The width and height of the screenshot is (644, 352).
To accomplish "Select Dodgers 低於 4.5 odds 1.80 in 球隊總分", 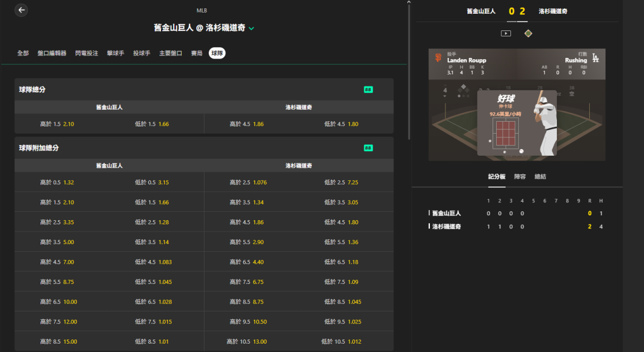I will 341,123.
